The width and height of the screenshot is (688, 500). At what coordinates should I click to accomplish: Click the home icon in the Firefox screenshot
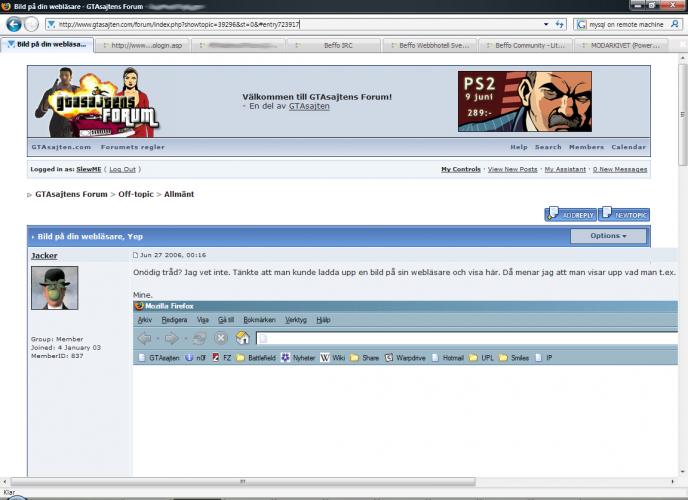(242, 338)
